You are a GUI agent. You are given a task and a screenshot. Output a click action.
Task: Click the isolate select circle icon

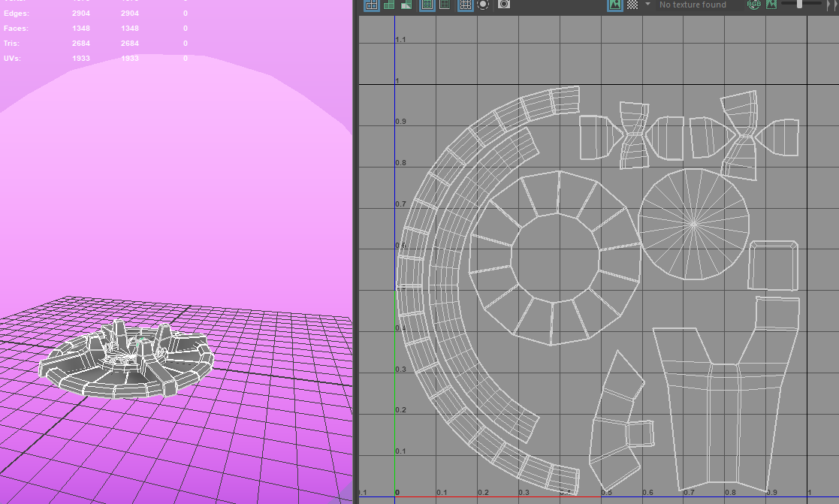coord(483,5)
